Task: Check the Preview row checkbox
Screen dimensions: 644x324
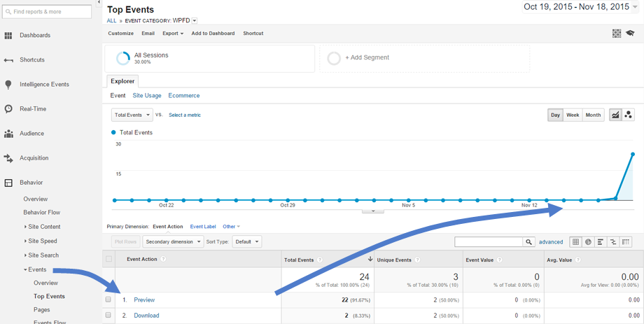Action: tap(108, 300)
